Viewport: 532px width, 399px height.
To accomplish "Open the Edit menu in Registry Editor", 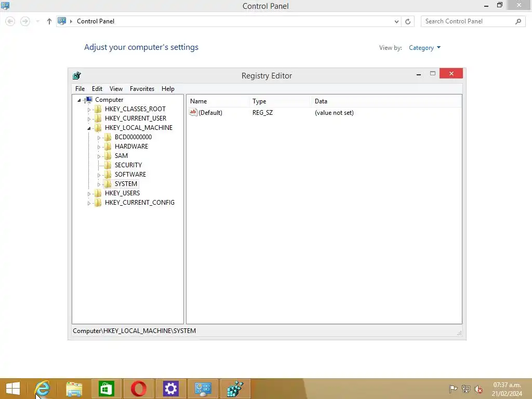I will click(97, 88).
